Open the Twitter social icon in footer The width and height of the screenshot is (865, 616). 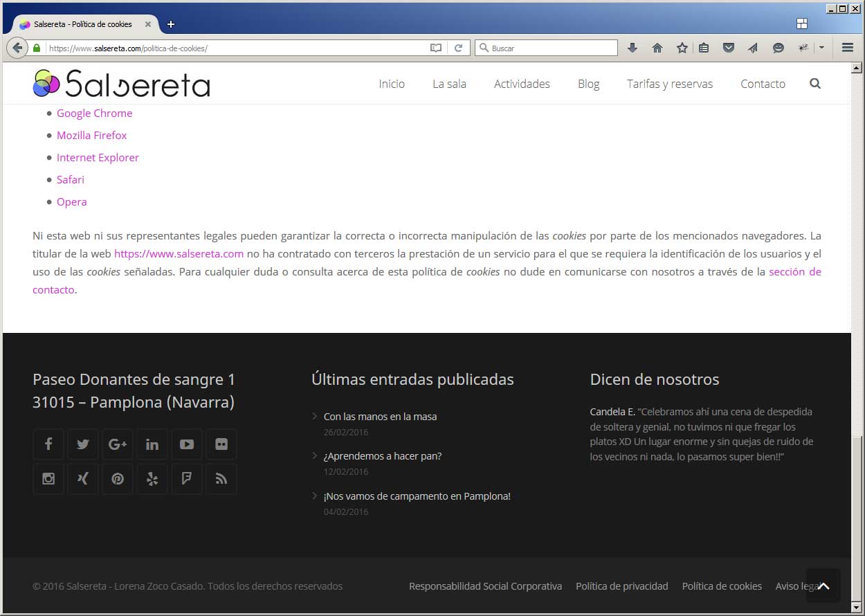click(83, 444)
